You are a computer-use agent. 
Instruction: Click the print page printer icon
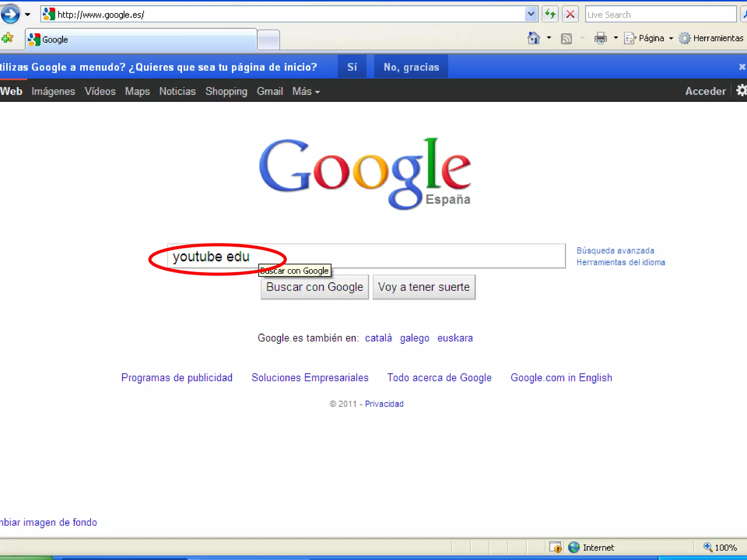(600, 38)
